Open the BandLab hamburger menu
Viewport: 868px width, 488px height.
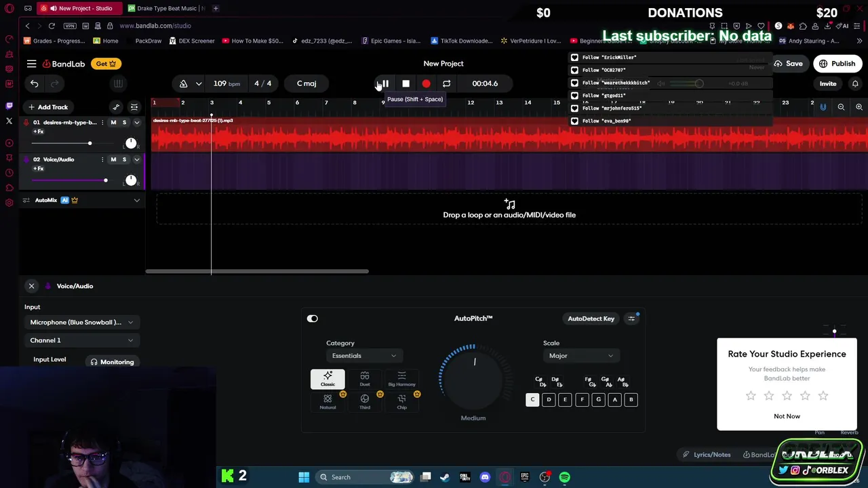(31, 64)
